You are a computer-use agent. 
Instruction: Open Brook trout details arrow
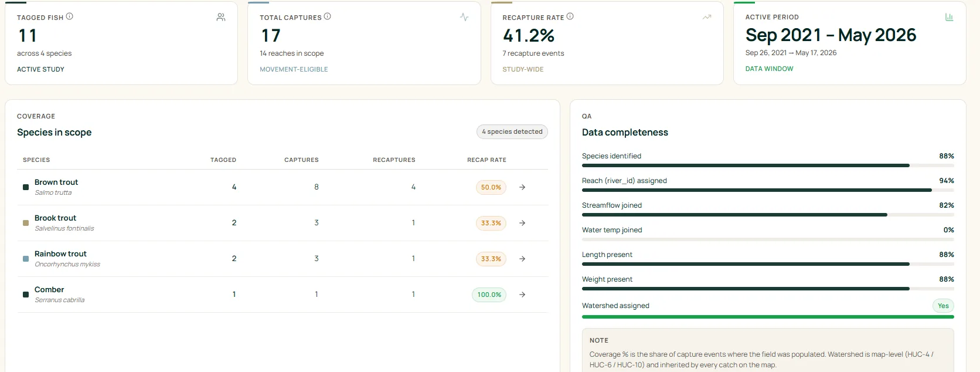tap(522, 223)
